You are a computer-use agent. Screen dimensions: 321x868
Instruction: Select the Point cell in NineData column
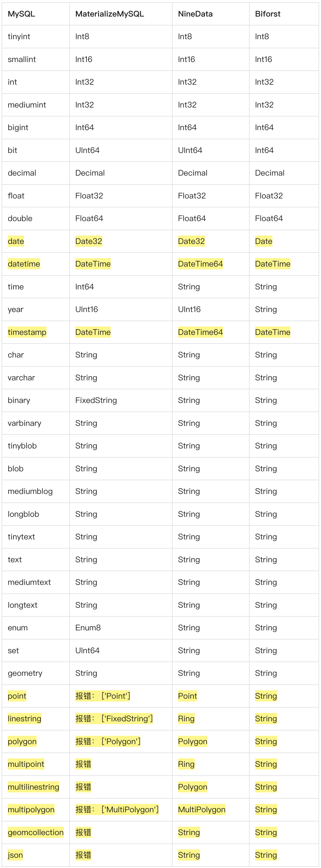click(x=187, y=696)
